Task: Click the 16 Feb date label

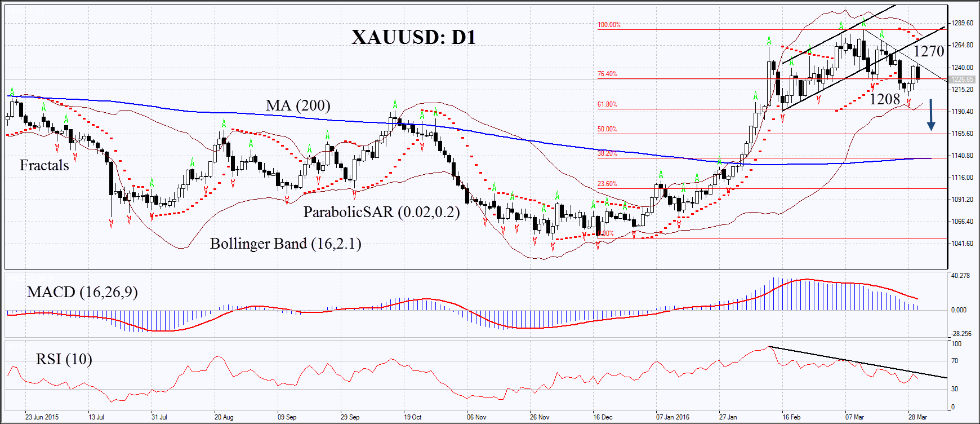Action: coord(791,417)
